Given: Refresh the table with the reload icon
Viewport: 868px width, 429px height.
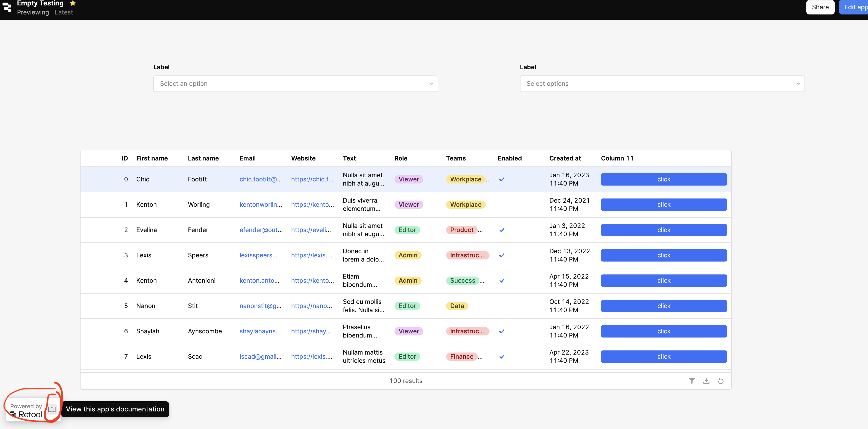Looking at the screenshot, I should tap(721, 381).
